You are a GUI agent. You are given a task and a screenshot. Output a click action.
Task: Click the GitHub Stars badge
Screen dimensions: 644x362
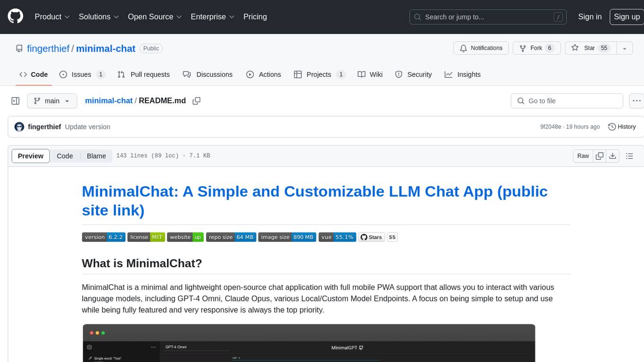(x=372, y=237)
